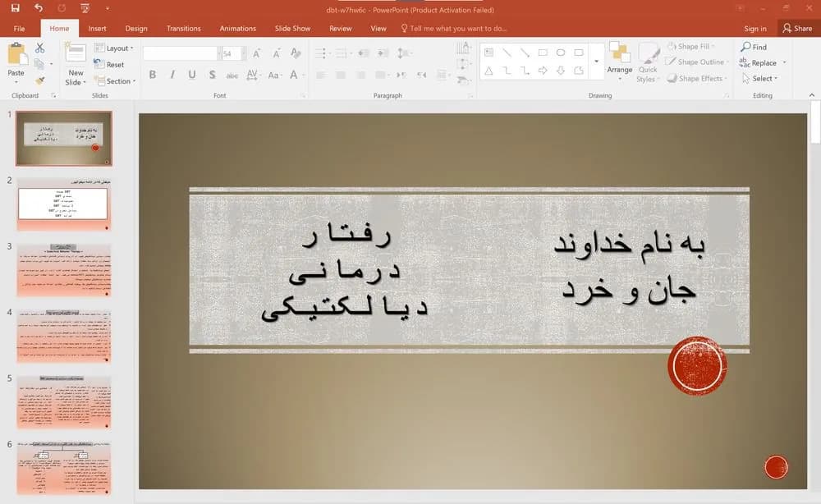821x504 pixels.
Task: Select the oval shape from shapes gallery
Action: click(x=561, y=53)
